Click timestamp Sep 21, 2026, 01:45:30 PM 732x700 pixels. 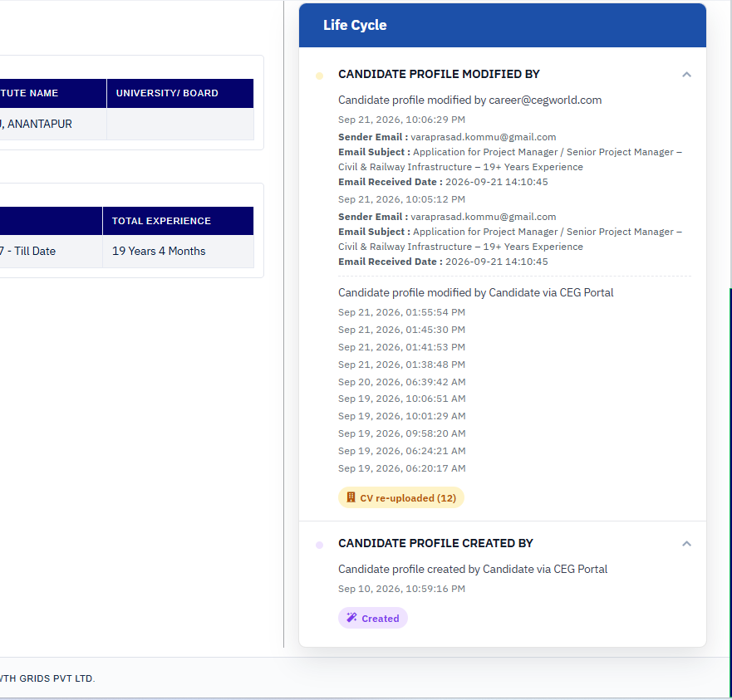point(401,330)
